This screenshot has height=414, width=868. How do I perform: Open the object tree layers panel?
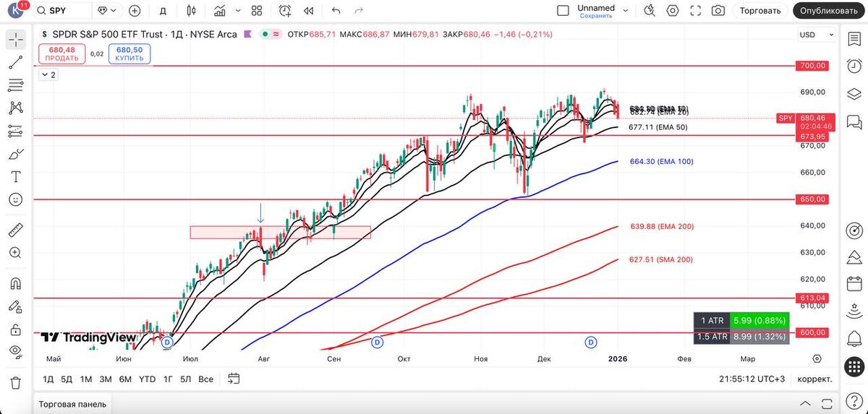(x=854, y=94)
